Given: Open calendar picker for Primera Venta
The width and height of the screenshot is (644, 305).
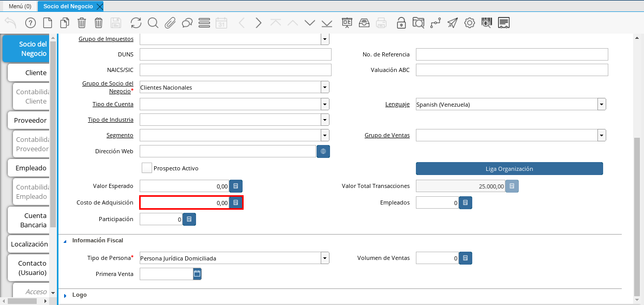Looking at the screenshot, I should [197, 274].
